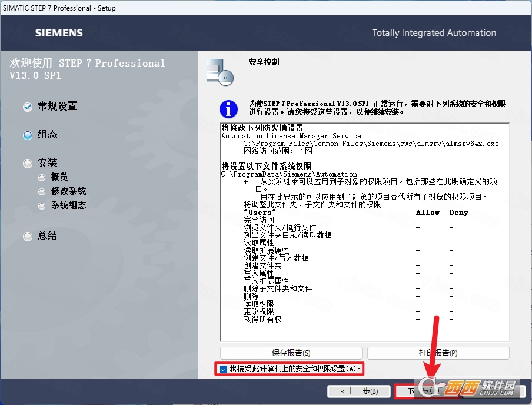Go back with 上一步(B) button
The image size is (532, 405).
click(360, 391)
